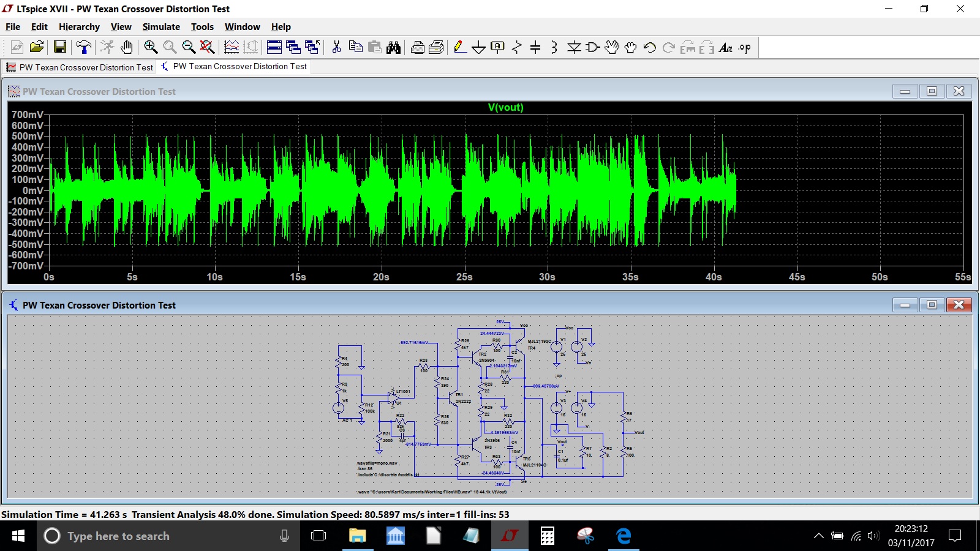Place an inductor component

[x=554, y=47]
